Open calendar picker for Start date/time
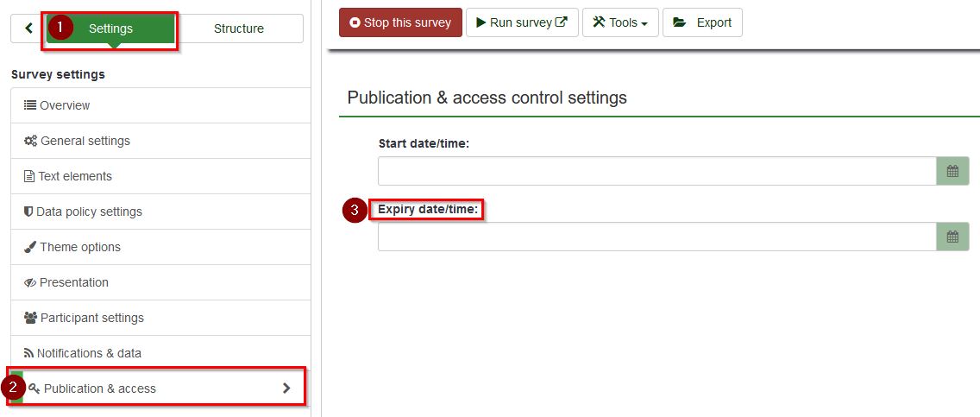The width and height of the screenshot is (980, 417). click(x=952, y=171)
